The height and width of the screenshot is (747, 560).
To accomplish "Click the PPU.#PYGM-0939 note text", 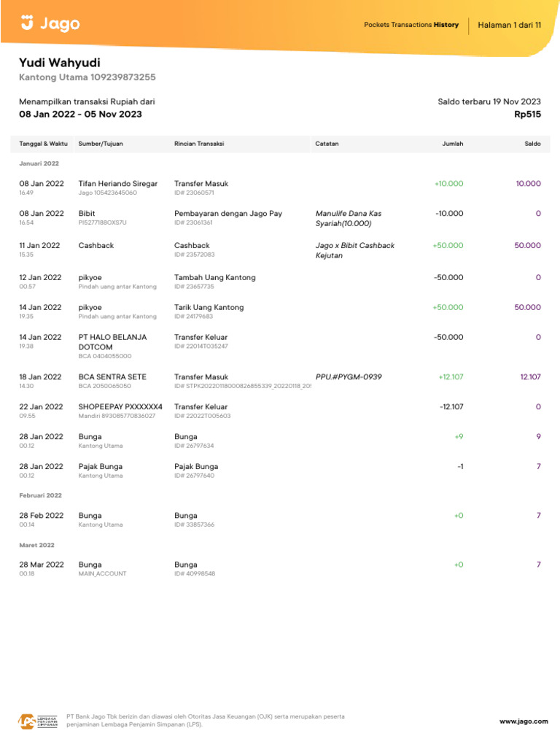I will click(349, 377).
